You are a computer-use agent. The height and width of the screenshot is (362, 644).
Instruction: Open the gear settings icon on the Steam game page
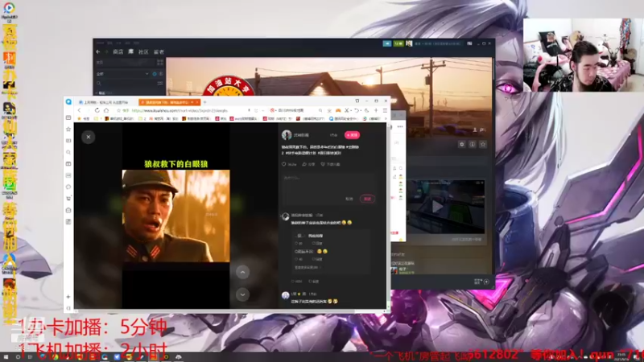coord(461,144)
